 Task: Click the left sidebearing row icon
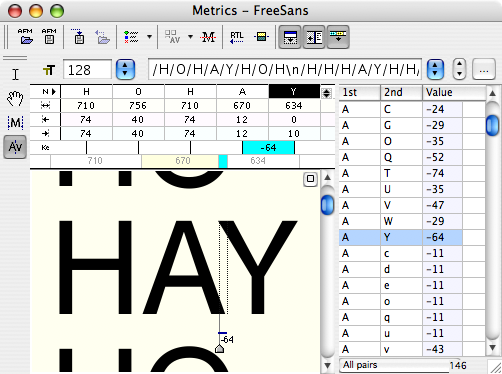click(45, 120)
